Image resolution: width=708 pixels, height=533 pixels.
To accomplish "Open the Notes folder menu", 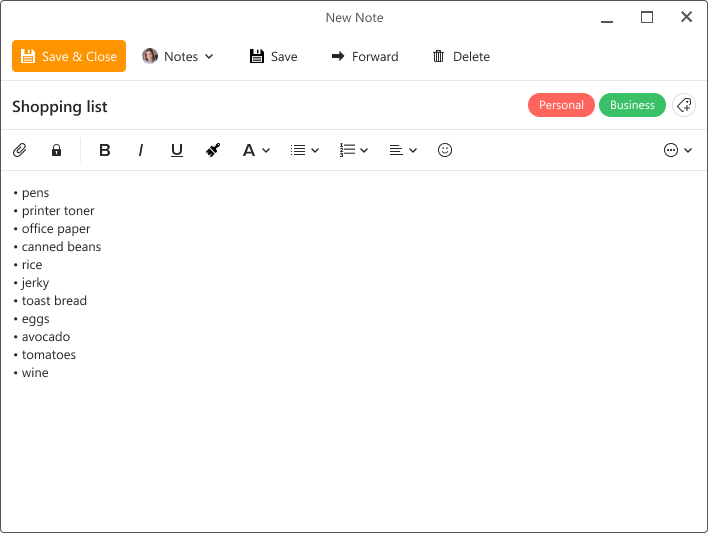I will [x=178, y=57].
